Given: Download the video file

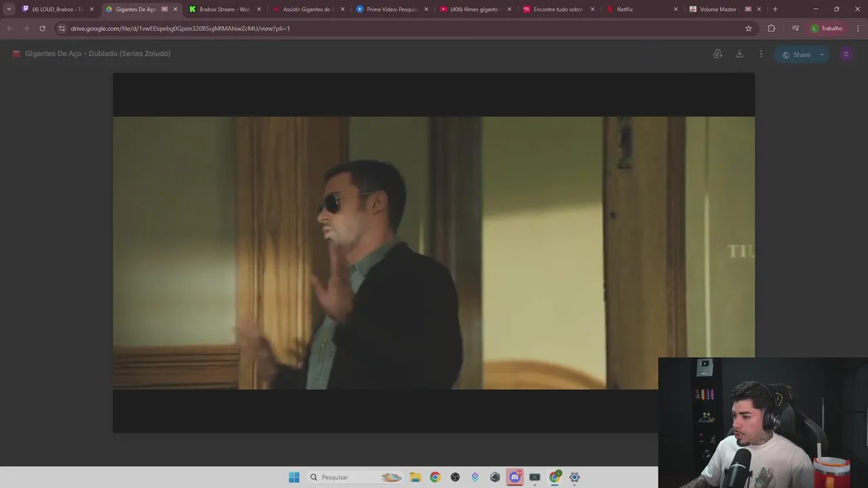Looking at the screenshot, I should click(739, 54).
